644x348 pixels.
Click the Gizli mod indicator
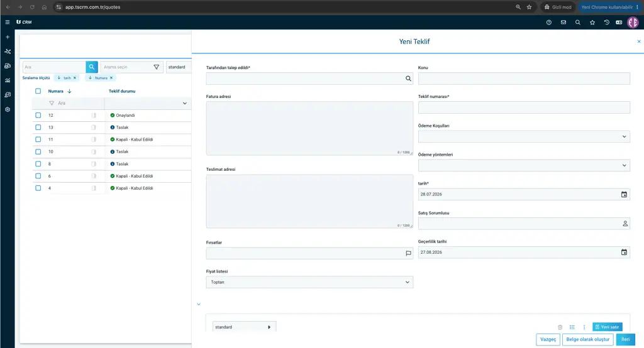(x=558, y=7)
